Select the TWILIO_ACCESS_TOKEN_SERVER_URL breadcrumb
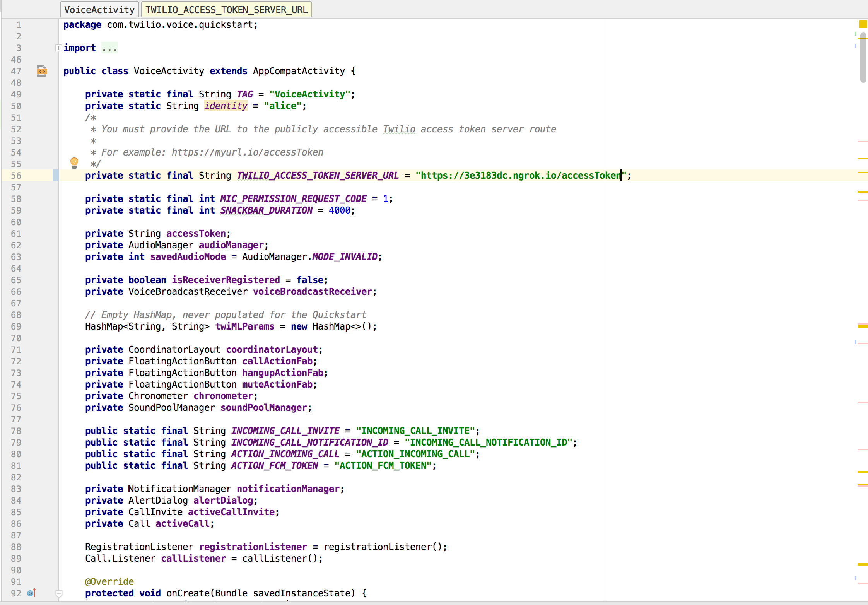 [226, 10]
